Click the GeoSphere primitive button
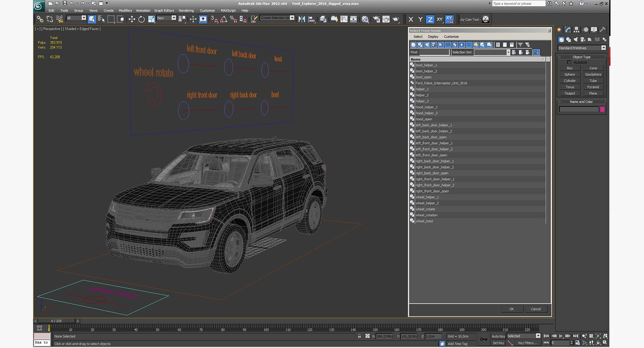Viewport: 644px width, 348px height. click(x=593, y=74)
